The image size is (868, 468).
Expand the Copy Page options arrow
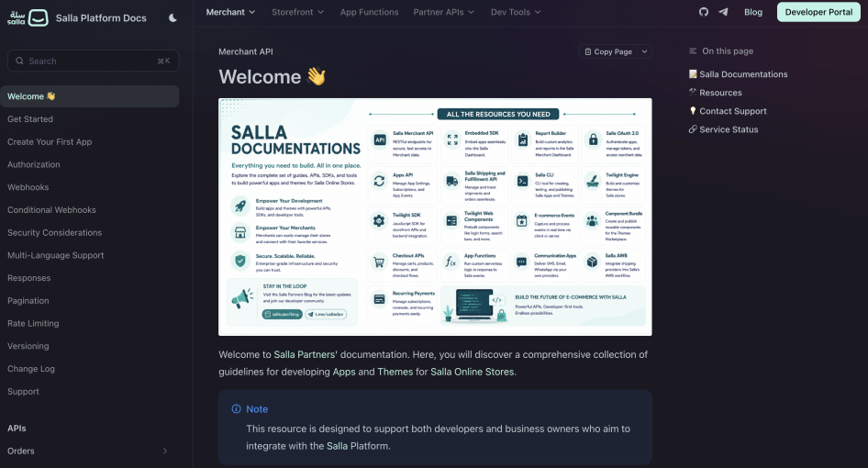644,51
